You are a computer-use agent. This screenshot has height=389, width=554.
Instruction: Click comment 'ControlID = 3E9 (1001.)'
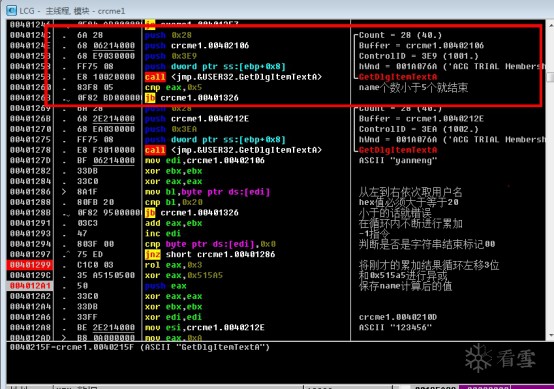click(x=419, y=56)
